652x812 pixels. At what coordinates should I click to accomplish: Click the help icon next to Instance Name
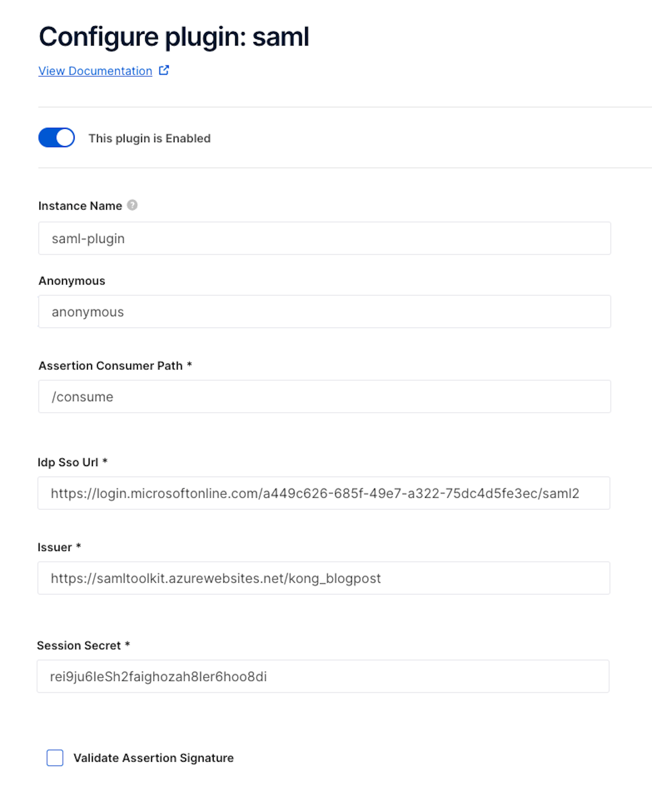132,205
